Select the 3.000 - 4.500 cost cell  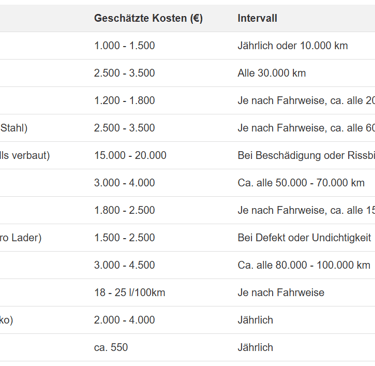click(124, 265)
